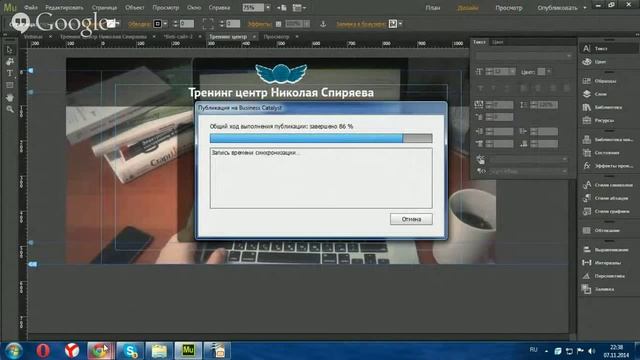The image size is (640, 360).
Task: Open the Объект menu
Action: (x=135, y=7)
